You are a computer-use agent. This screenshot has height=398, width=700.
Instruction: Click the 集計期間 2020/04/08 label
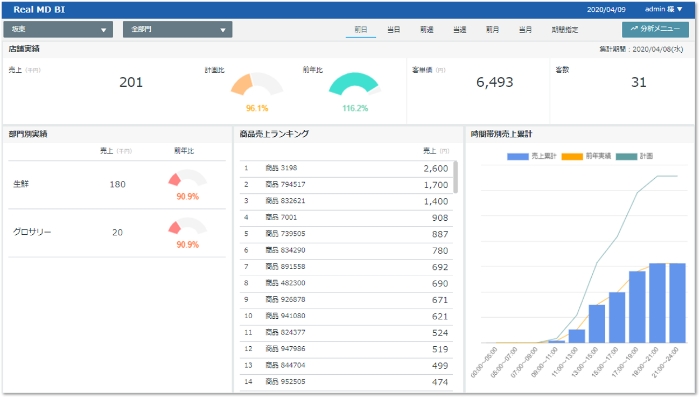[x=641, y=49]
